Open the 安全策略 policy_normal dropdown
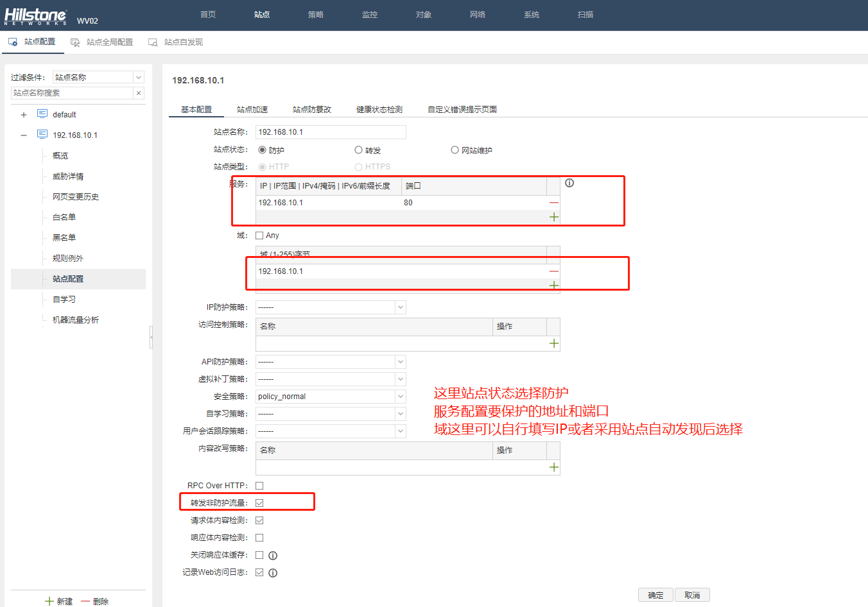Viewport: 868px width, 607px height. coord(400,397)
